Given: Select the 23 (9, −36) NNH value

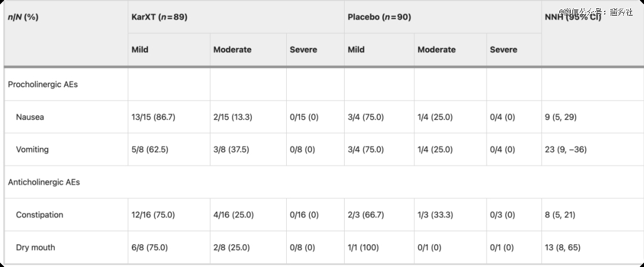Looking at the screenshot, I should 566,149.
